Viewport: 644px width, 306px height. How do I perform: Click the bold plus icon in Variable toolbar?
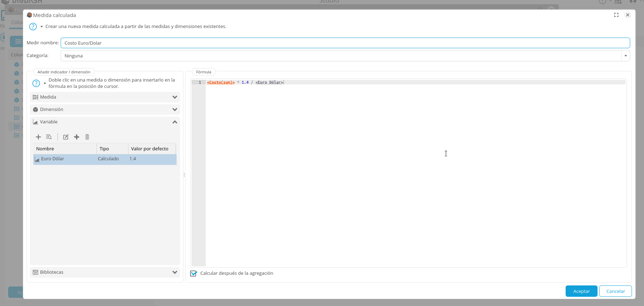(x=77, y=137)
